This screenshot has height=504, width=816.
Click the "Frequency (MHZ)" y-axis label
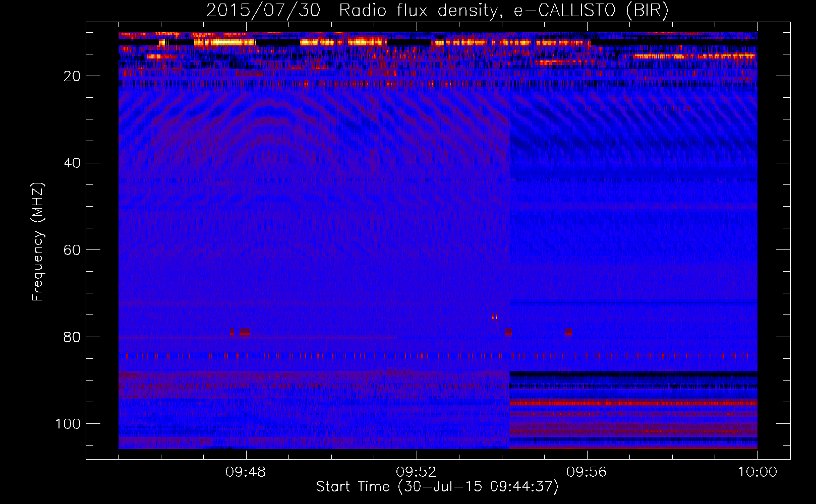tap(38, 241)
